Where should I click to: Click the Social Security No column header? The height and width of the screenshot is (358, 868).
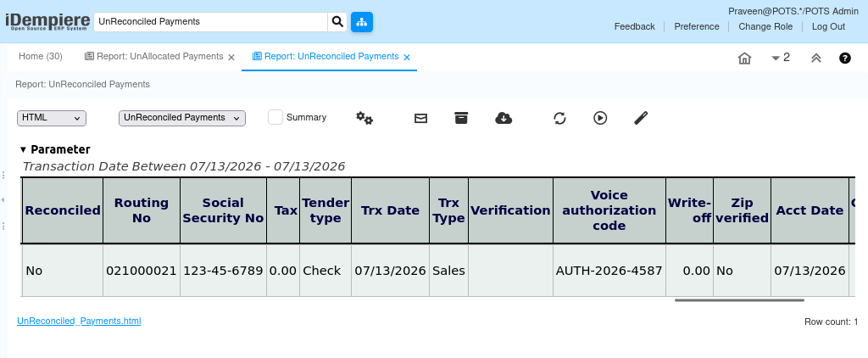coord(223,210)
